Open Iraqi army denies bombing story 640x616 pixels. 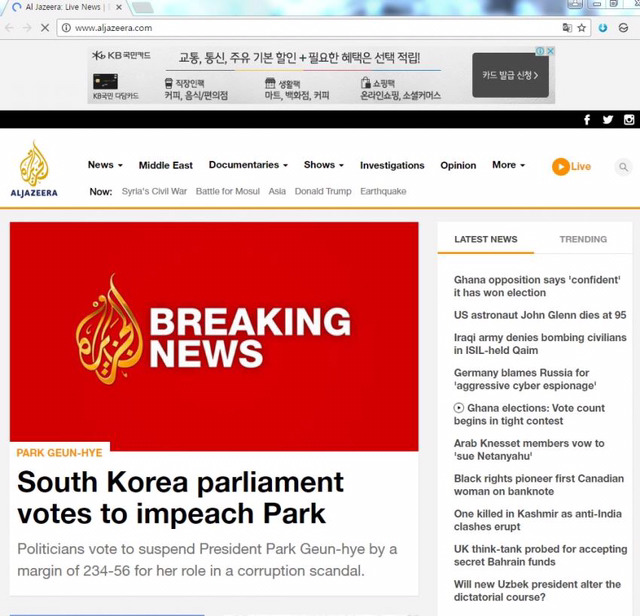(540, 344)
